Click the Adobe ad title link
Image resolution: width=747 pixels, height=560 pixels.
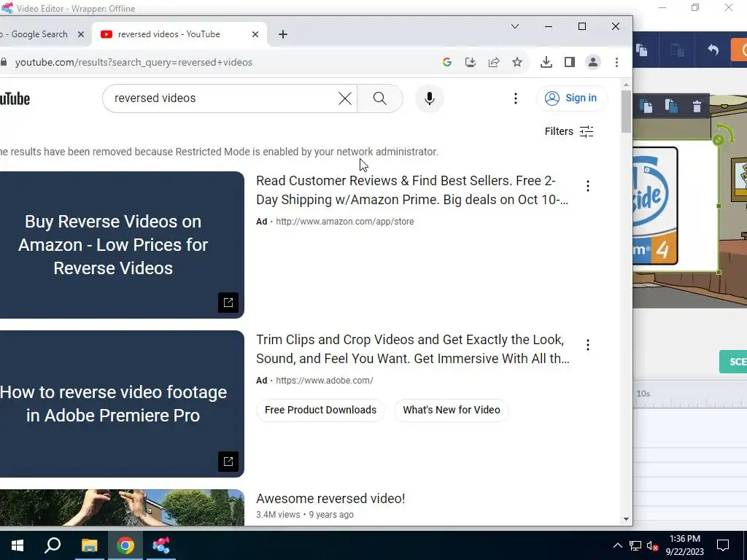pos(413,349)
